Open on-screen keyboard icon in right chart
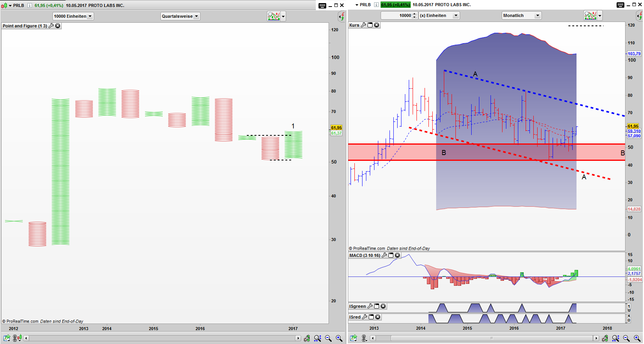 tap(620, 5)
